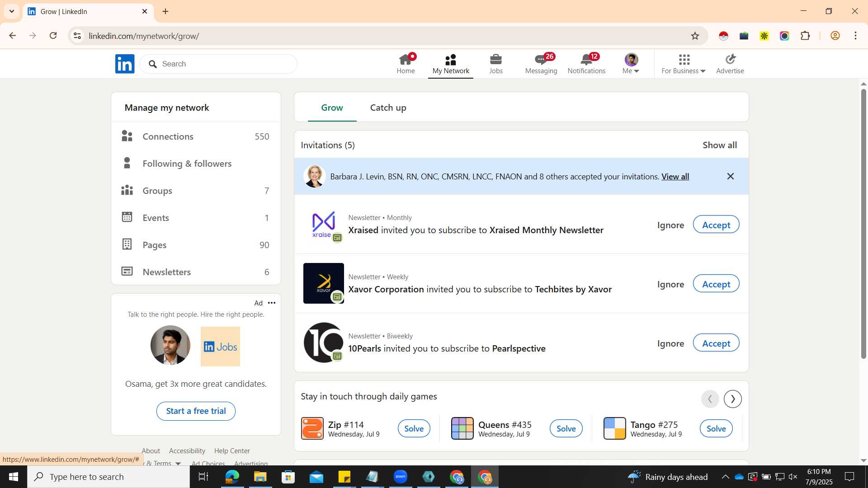Show next daily games carousel arrow

(733, 399)
